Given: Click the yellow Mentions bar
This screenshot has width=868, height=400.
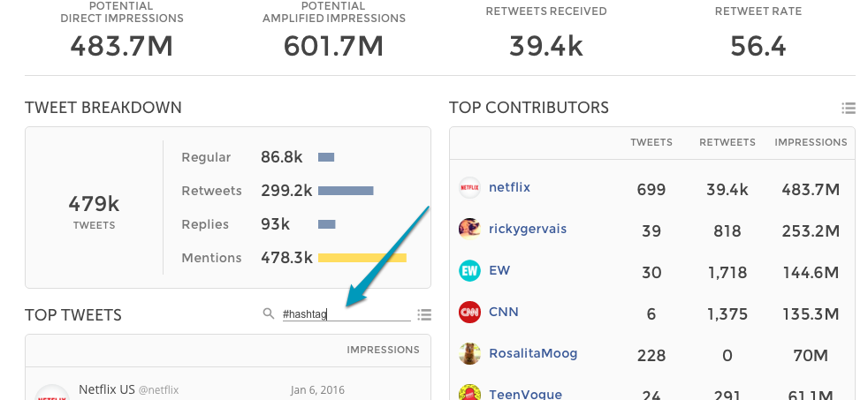Looking at the screenshot, I should (362, 258).
